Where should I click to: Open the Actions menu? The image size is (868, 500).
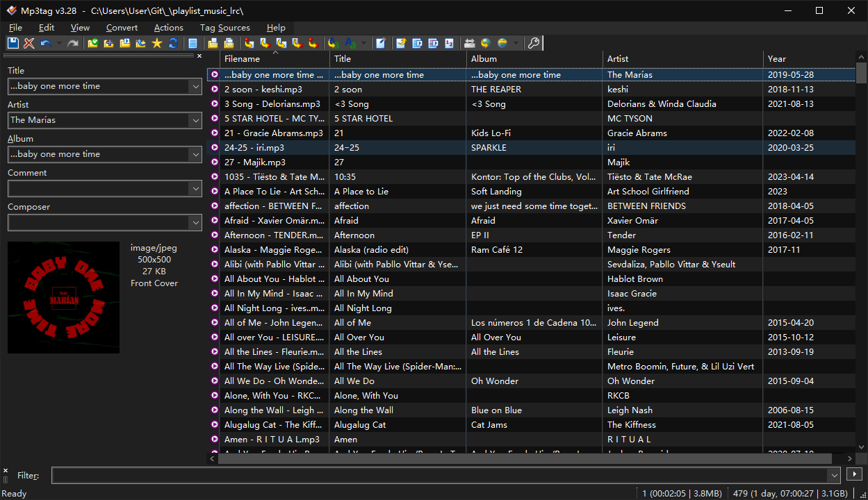pyautogui.click(x=169, y=28)
